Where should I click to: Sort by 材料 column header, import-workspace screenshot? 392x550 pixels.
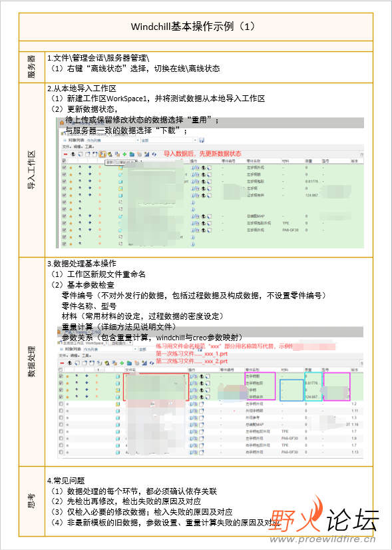click(x=285, y=160)
